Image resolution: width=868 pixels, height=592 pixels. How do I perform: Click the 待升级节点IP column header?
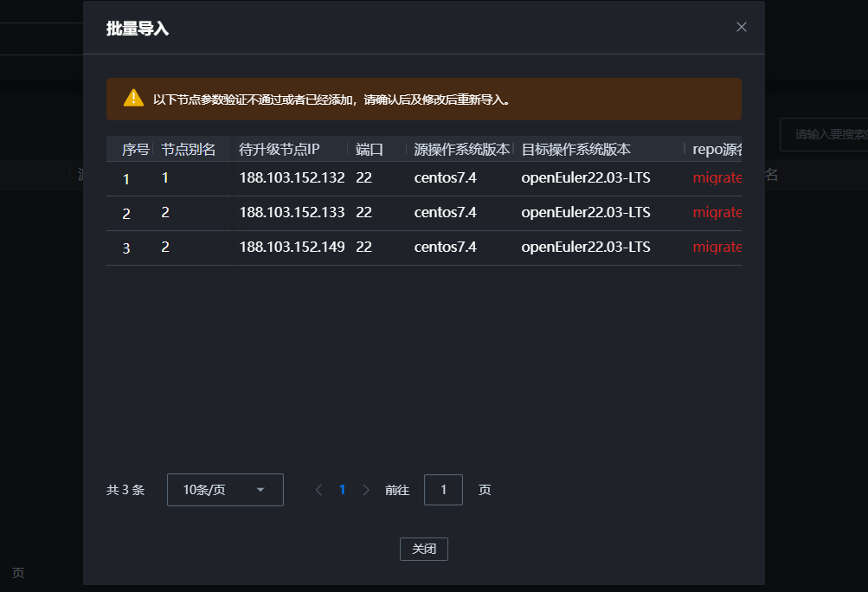(x=279, y=149)
